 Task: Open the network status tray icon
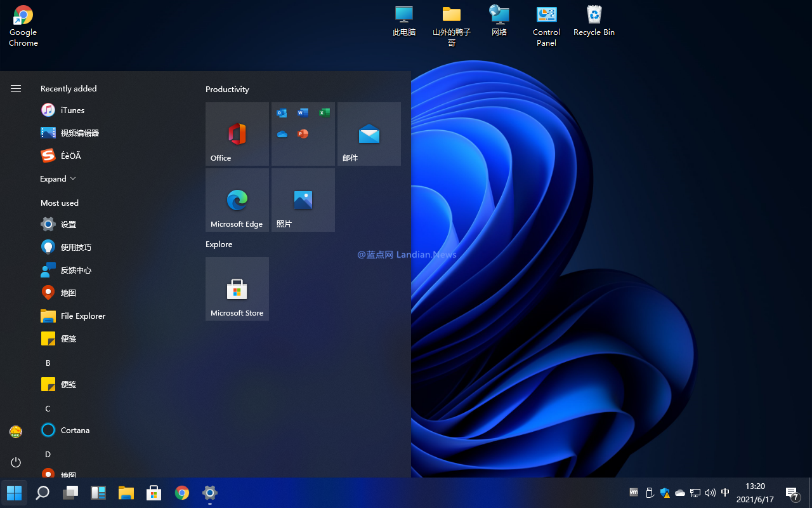pos(695,493)
